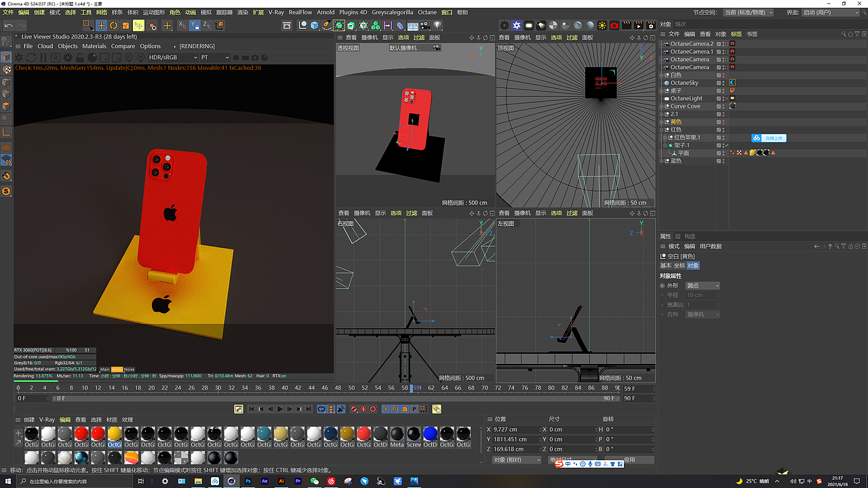The height and width of the screenshot is (488, 868).
Task: Switch to the 坐标 attribute tab
Action: click(679, 266)
